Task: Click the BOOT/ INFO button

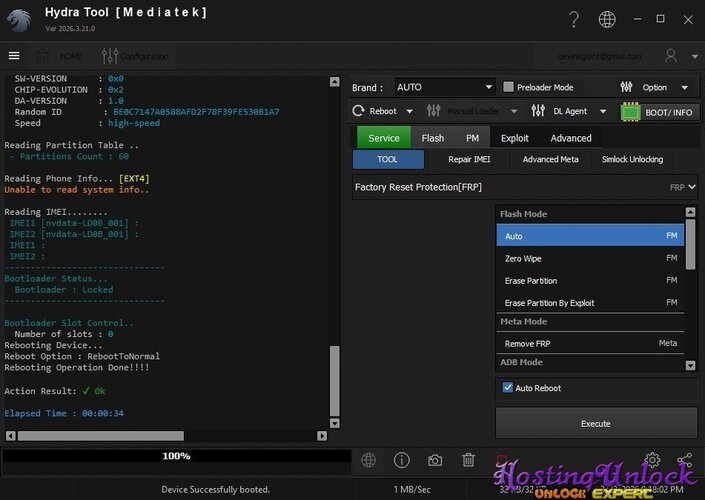Action: [659, 112]
